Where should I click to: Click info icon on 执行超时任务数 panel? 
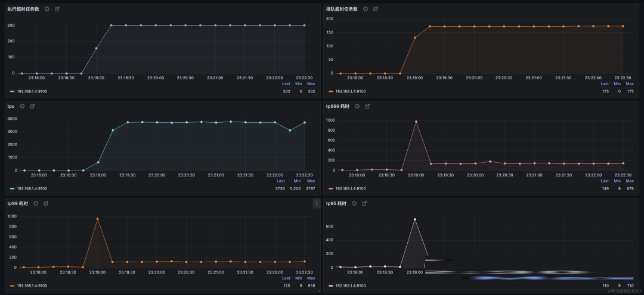coord(47,9)
